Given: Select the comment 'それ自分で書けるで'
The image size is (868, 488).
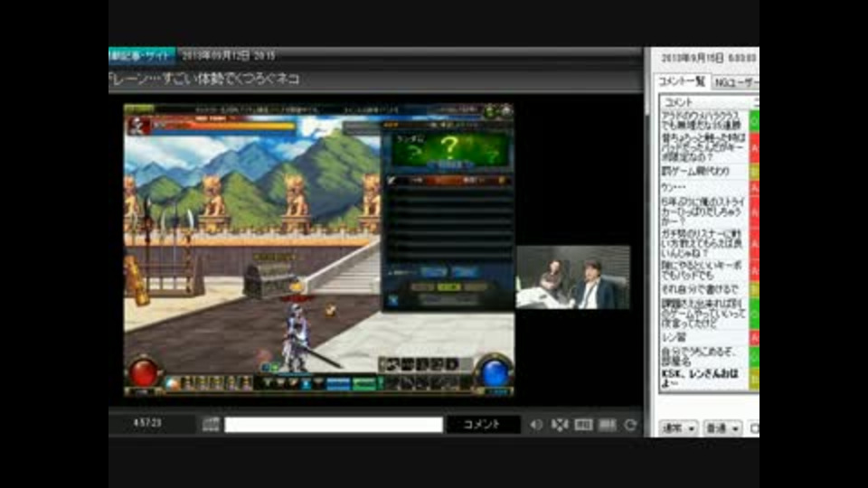Looking at the screenshot, I should coord(704,289).
